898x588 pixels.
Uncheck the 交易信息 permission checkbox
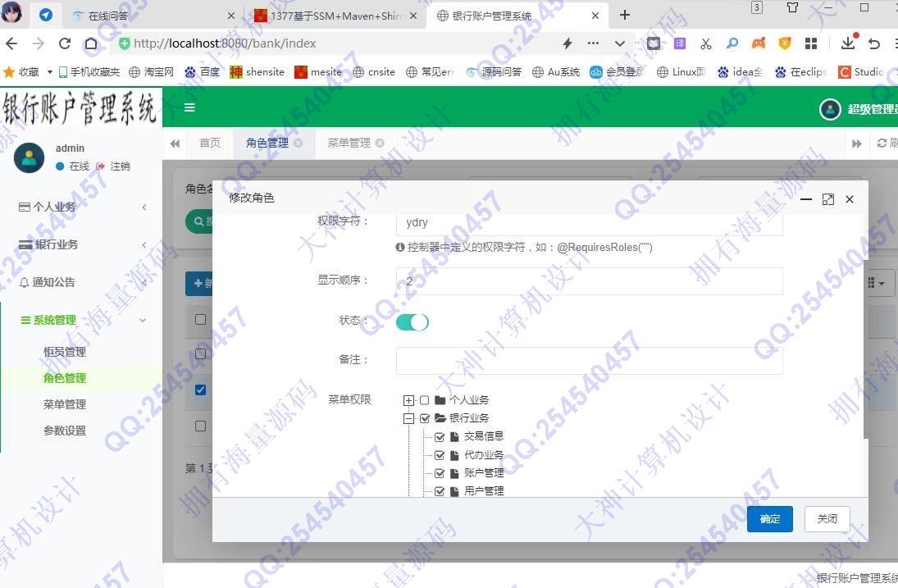pos(440,437)
